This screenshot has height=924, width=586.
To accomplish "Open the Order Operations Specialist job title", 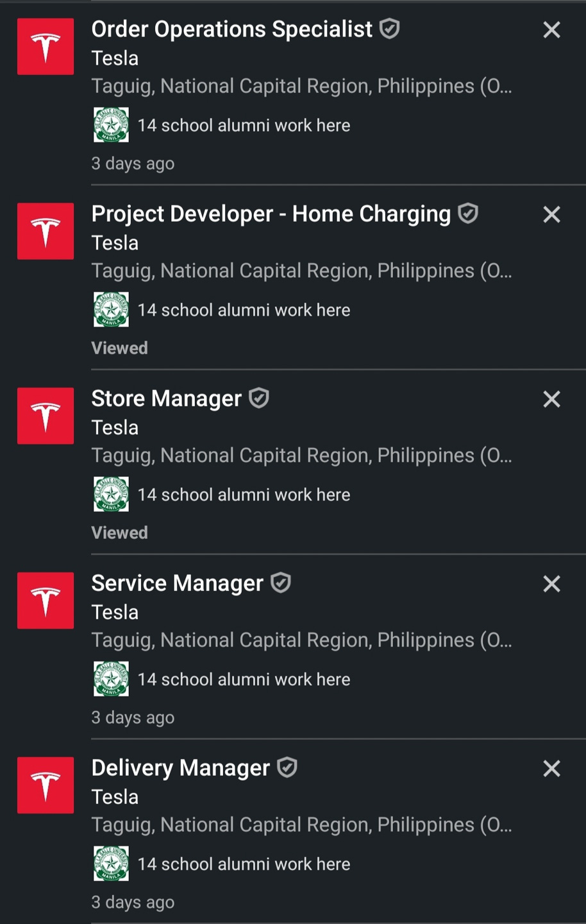I will click(231, 30).
